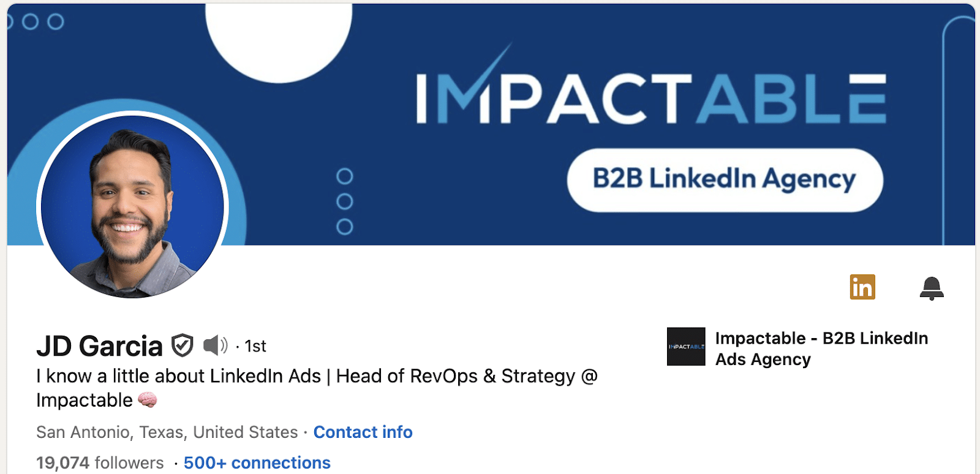The image size is (980, 474).
Task: Open Impactable - B2B LinkedIn Ads Agency page
Action: click(x=821, y=348)
